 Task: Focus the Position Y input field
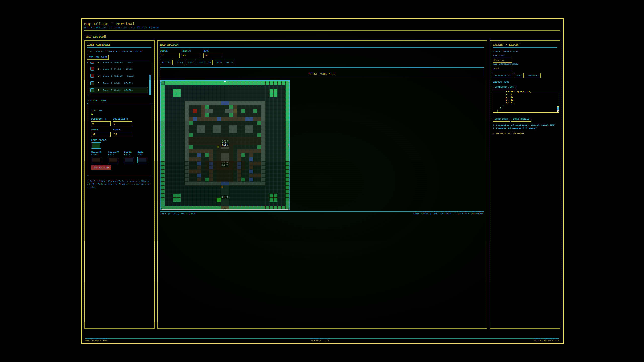pyautogui.click(x=122, y=124)
